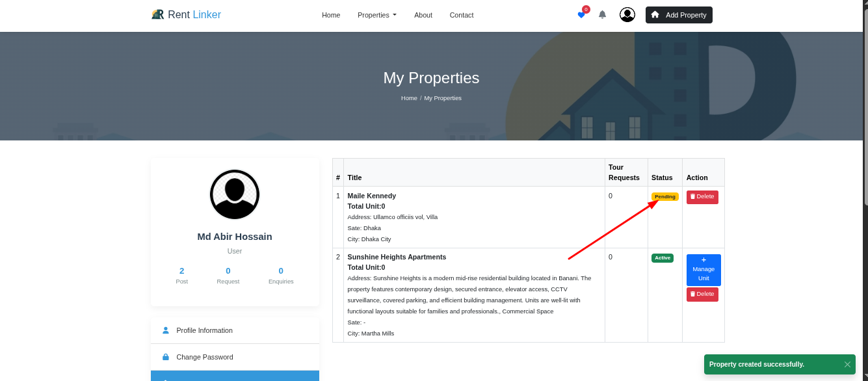Dismiss the success notification toast
This screenshot has height=381, width=868.
[x=847, y=365]
